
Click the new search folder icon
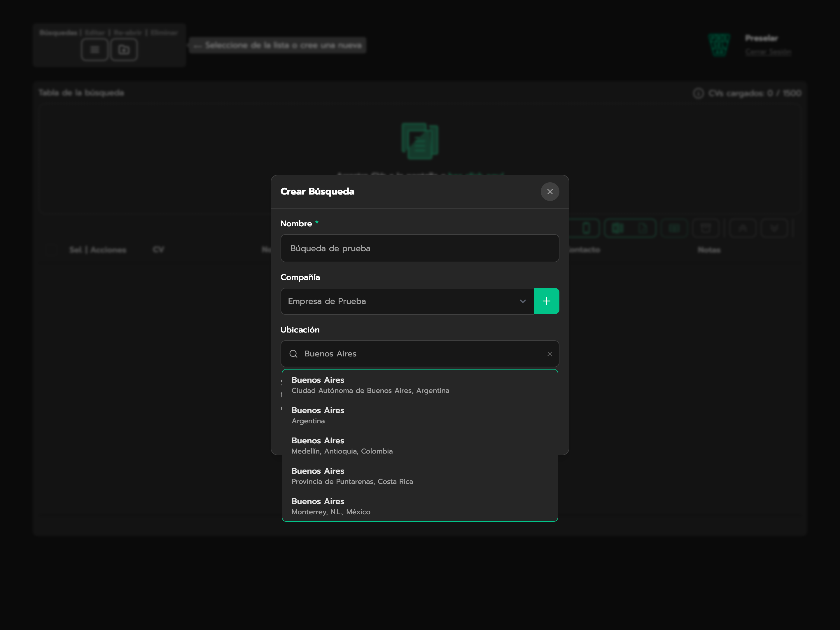pyautogui.click(x=124, y=50)
